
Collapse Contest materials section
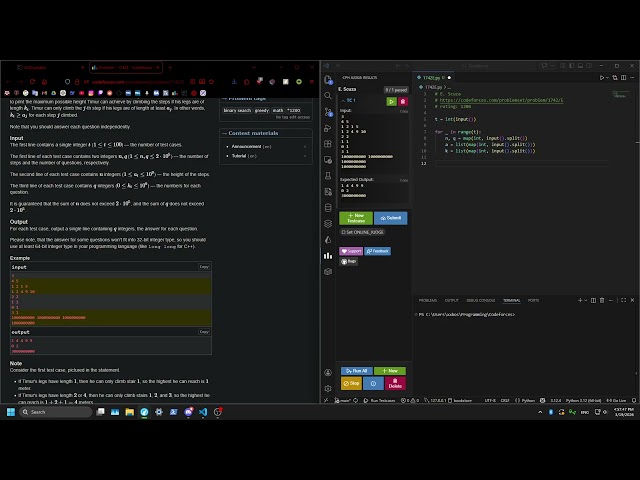pyautogui.click(x=224, y=133)
